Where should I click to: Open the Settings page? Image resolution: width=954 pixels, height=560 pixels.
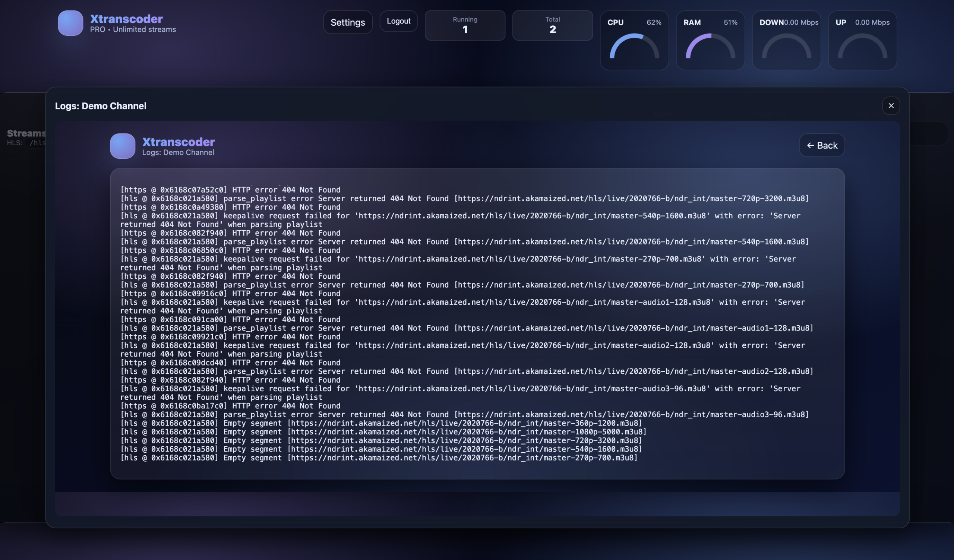click(x=348, y=22)
